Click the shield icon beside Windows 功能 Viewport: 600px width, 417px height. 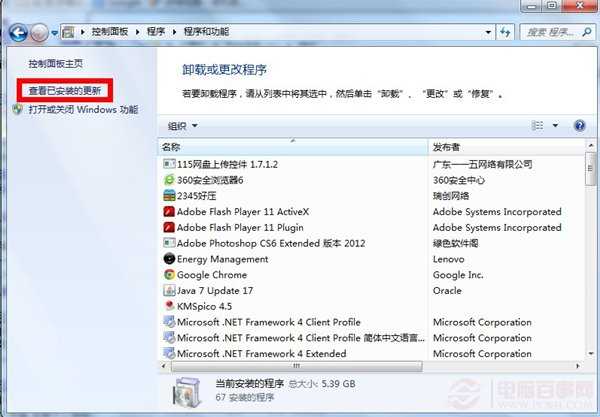[18, 109]
